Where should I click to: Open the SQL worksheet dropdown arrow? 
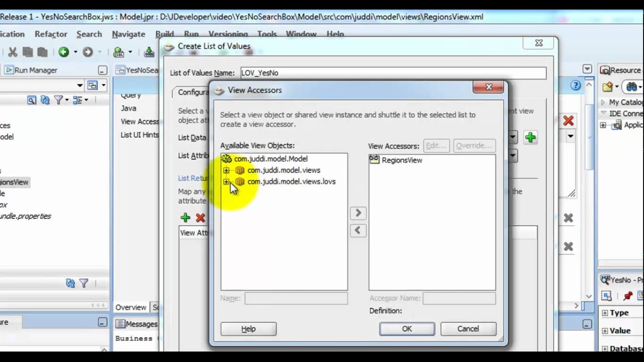pos(130,52)
